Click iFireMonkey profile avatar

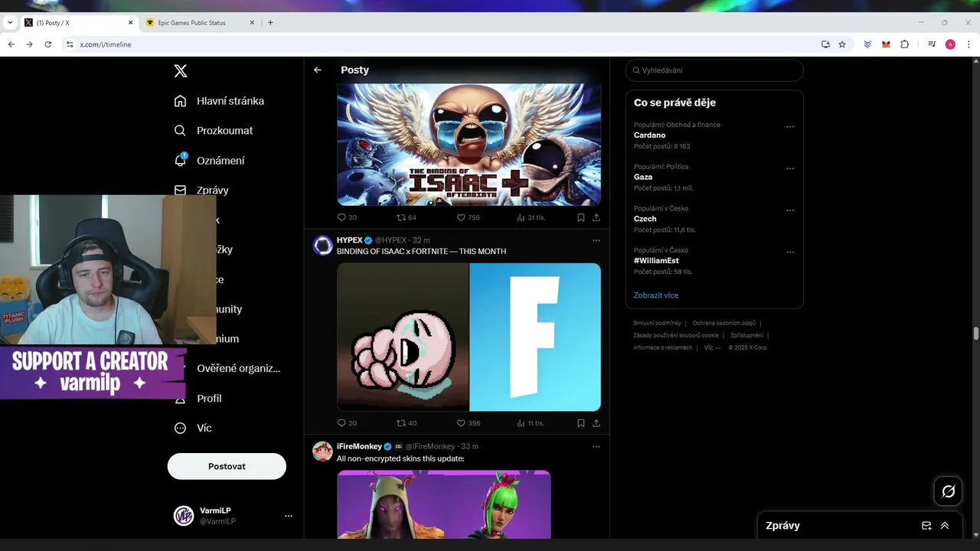[323, 452]
